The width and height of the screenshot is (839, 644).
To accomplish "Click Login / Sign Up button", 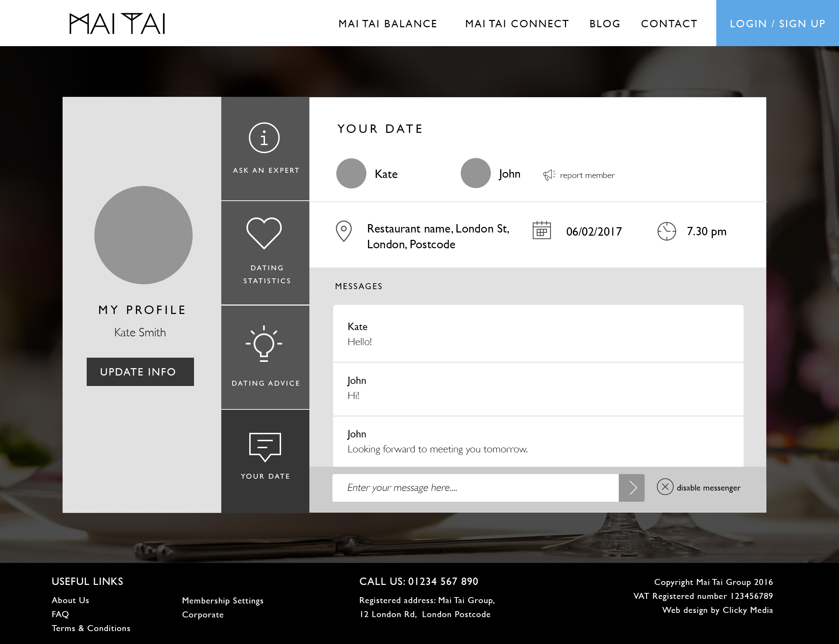I will 777,23.
